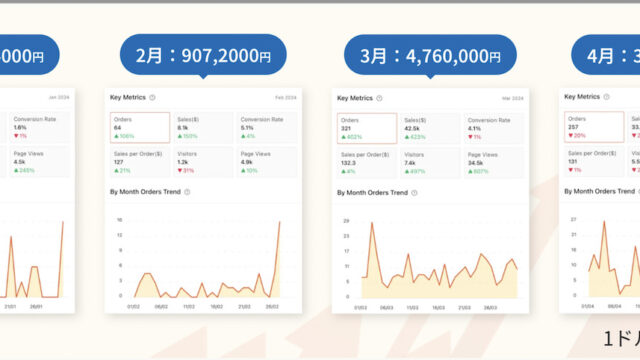Image resolution: width=640 pixels, height=360 pixels.
Task: Click the 3月 4,760,000円 blue bubble
Action: point(430,56)
